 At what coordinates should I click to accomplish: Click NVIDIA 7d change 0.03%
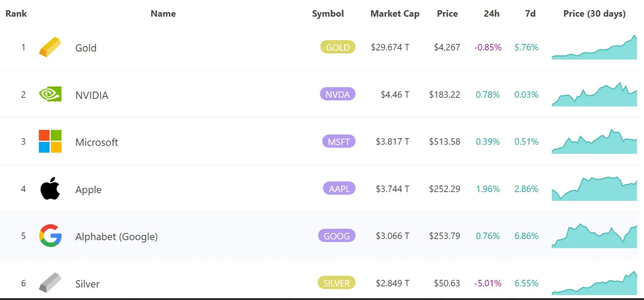click(x=526, y=95)
